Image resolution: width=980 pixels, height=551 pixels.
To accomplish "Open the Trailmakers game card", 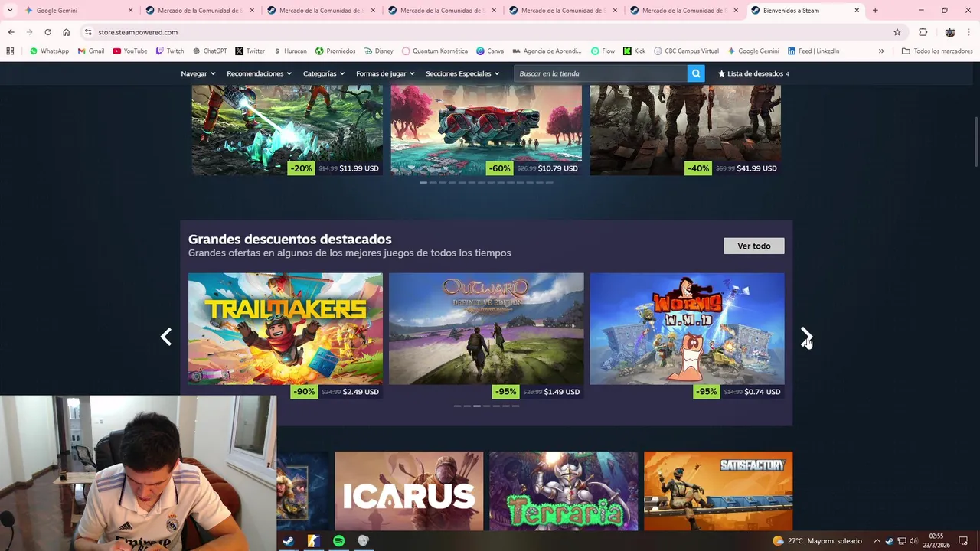I will click(x=286, y=336).
